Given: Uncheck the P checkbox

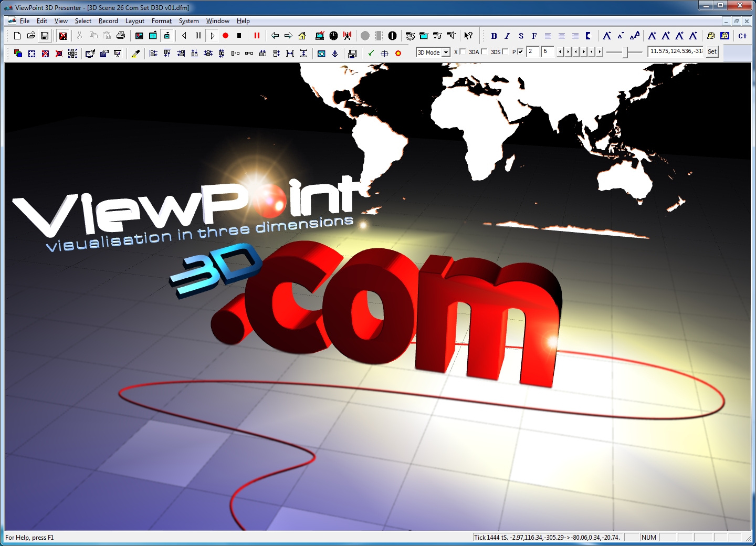Looking at the screenshot, I should click(x=520, y=51).
